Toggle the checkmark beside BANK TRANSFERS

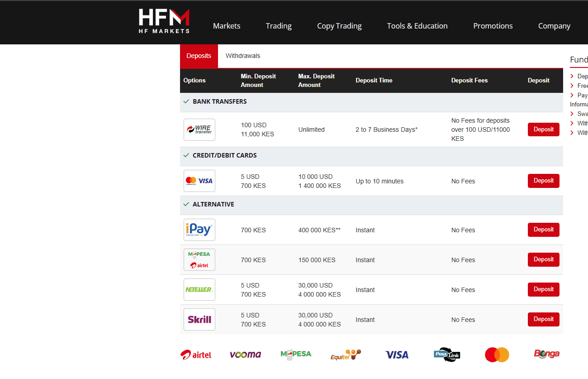[186, 101]
